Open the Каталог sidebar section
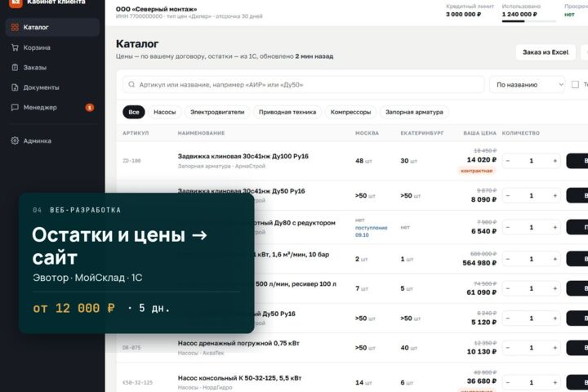Image resolution: width=588 pixels, height=392 pixels. click(x=52, y=27)
